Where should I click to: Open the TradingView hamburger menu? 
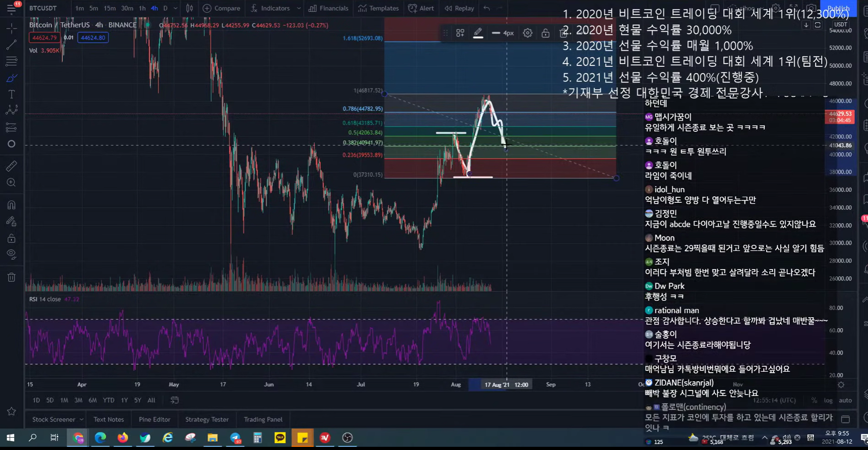point(11,8)
